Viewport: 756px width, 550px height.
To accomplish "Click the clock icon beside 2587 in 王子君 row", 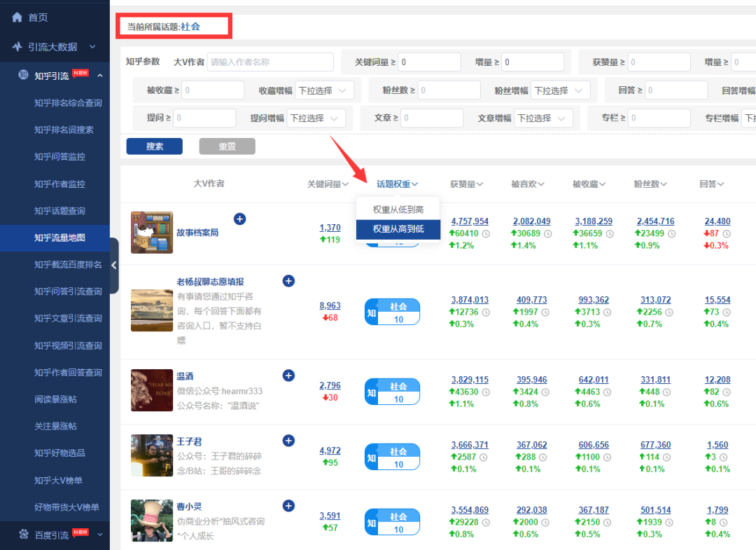I will [x=483, y=458].
